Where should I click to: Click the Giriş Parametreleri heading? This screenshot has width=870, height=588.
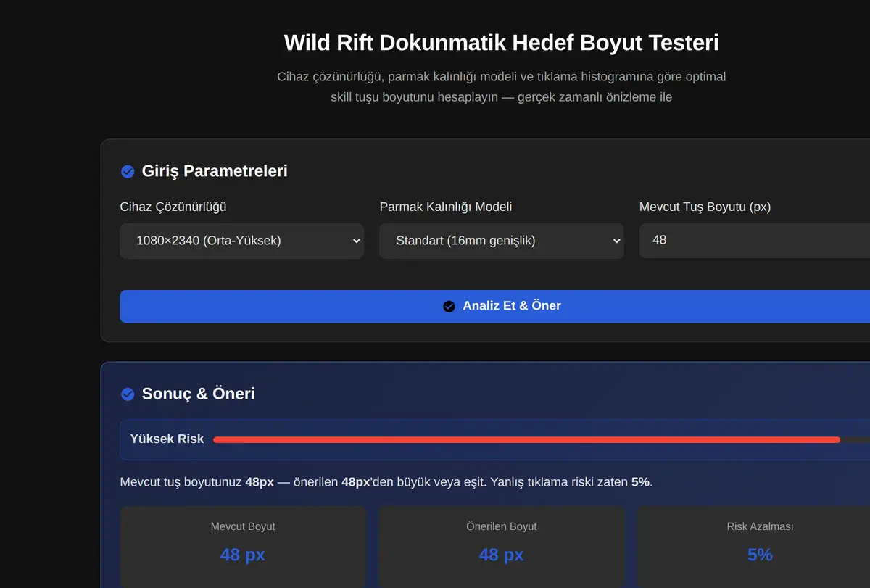click(215, 171)
